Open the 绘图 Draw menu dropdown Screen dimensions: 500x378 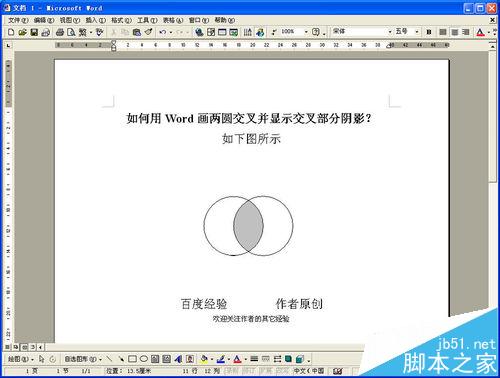tap(21, 359)
